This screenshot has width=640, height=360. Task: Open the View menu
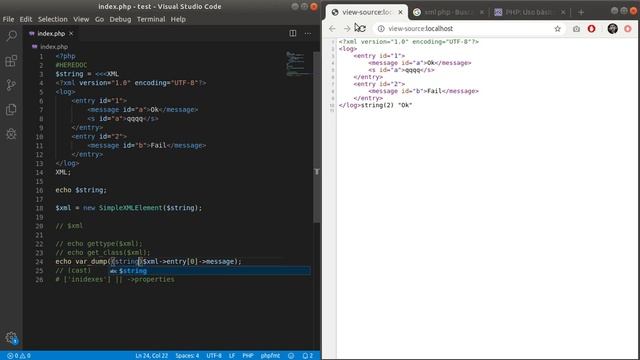click(x=81, y=19)
